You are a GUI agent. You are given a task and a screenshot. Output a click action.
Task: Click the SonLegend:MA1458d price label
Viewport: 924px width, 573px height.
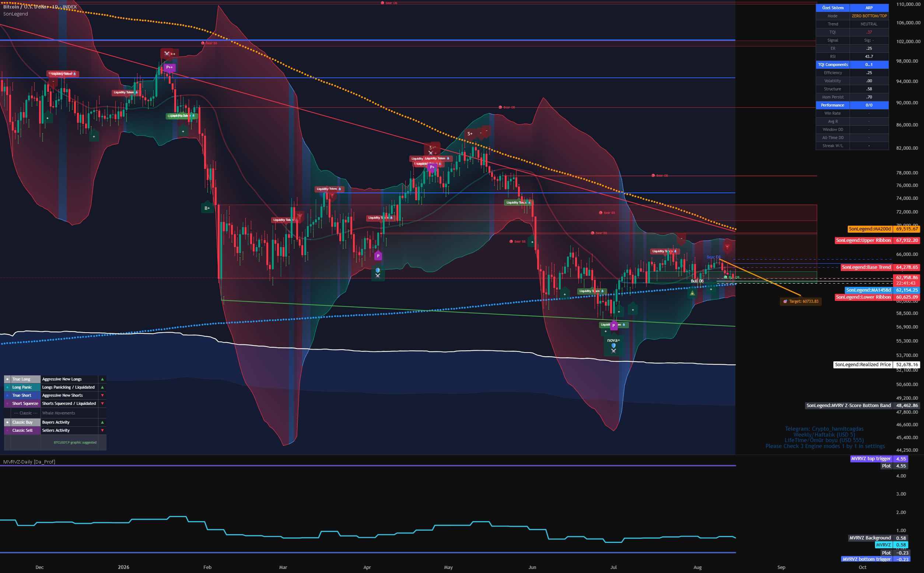[868, 290]
